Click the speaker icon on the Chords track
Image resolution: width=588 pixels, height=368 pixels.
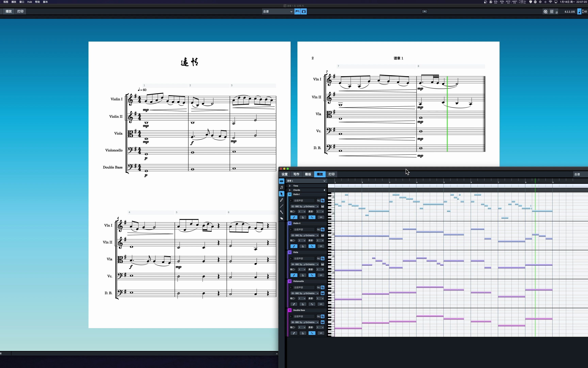pos(324,190)
